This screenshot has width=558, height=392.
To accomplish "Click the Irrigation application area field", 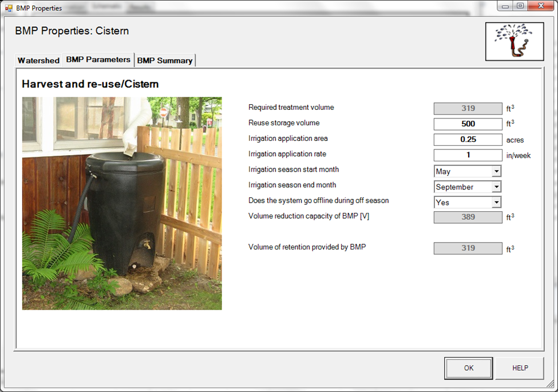I will 468,139.
